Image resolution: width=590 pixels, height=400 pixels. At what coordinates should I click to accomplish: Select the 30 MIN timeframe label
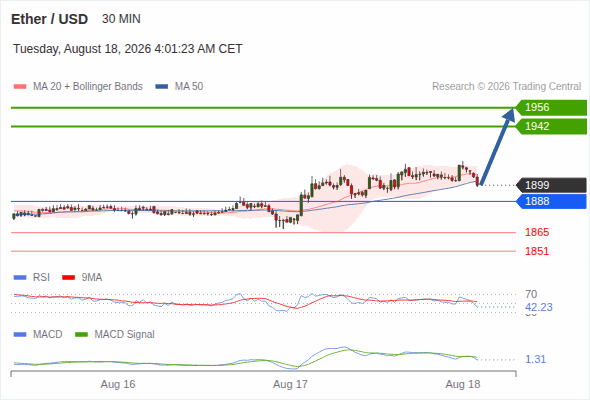click(121, 19)
